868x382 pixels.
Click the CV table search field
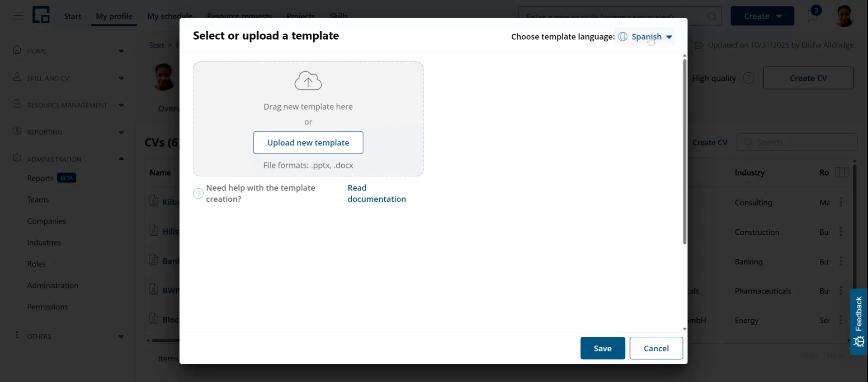797,142
